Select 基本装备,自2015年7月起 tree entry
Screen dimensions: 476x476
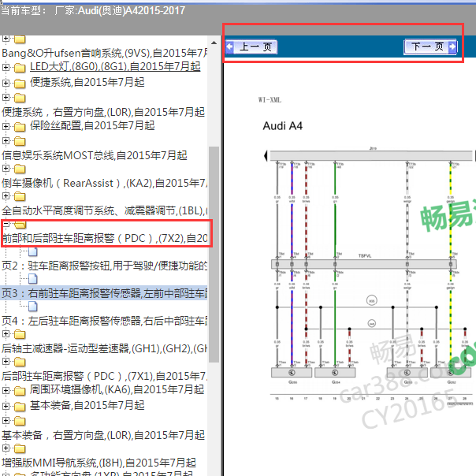[x=87, y=405]
